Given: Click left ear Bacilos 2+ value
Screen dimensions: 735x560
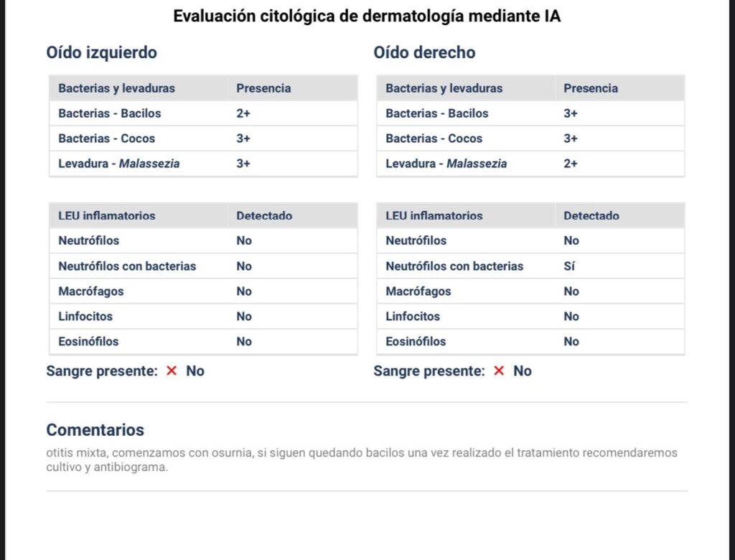Looking at the screenshot, I should click(243, 113).
